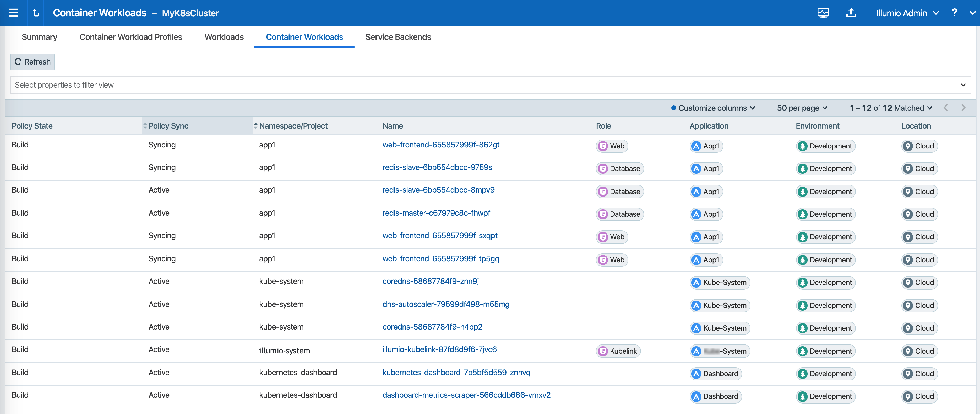Click the export upload icon in header
Image resolution: width=980 pixels, height=414 pixels.
[851, 13]
